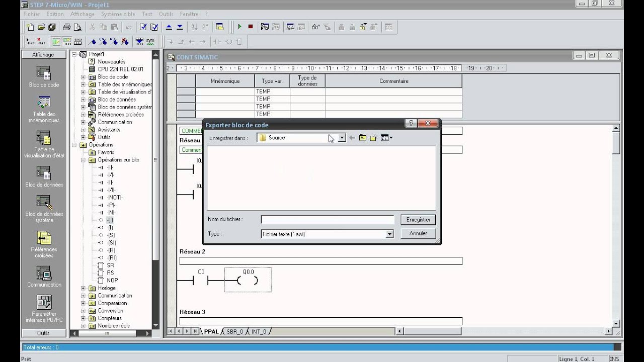Click the Affichage header button in navigation bar
This screenshot has width=644, height=362.
(44, 54)
